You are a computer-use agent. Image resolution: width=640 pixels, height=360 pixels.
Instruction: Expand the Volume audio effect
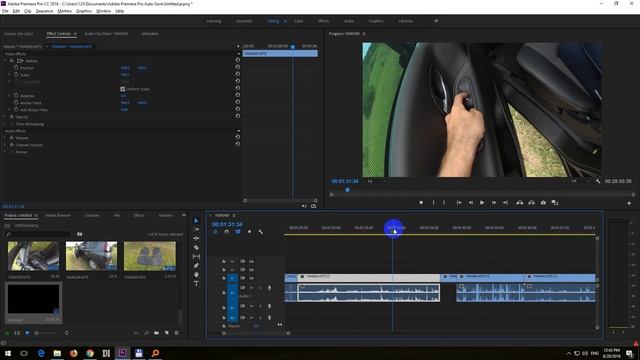click(6, 138)
